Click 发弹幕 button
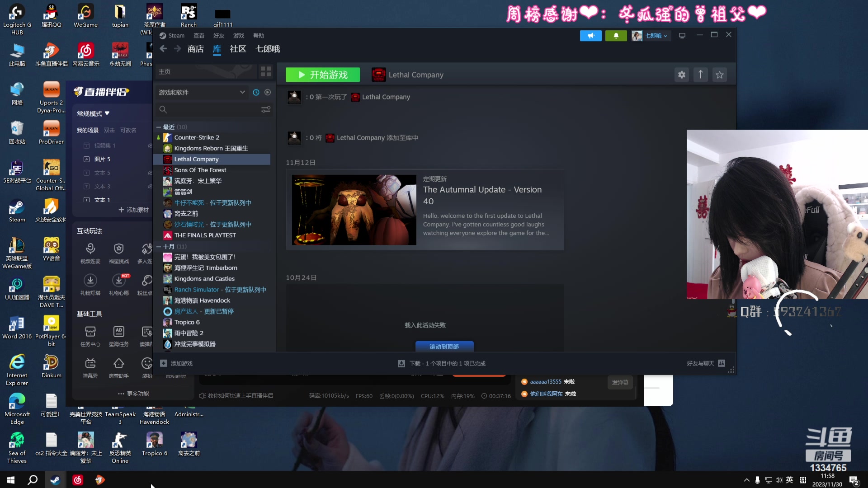Screen dimensions: 868x488 click(620, 382)
